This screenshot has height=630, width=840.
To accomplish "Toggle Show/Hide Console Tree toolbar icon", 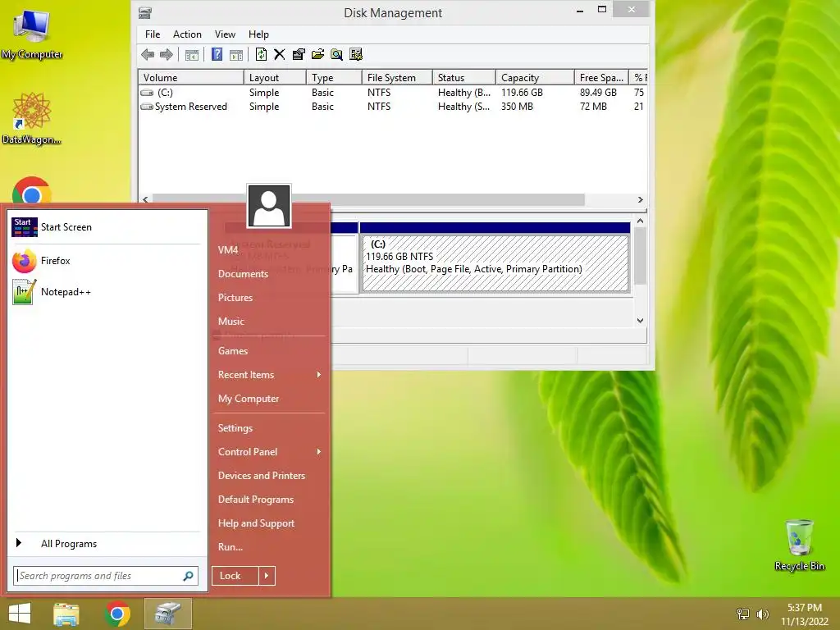I will [x=192, y=54].
